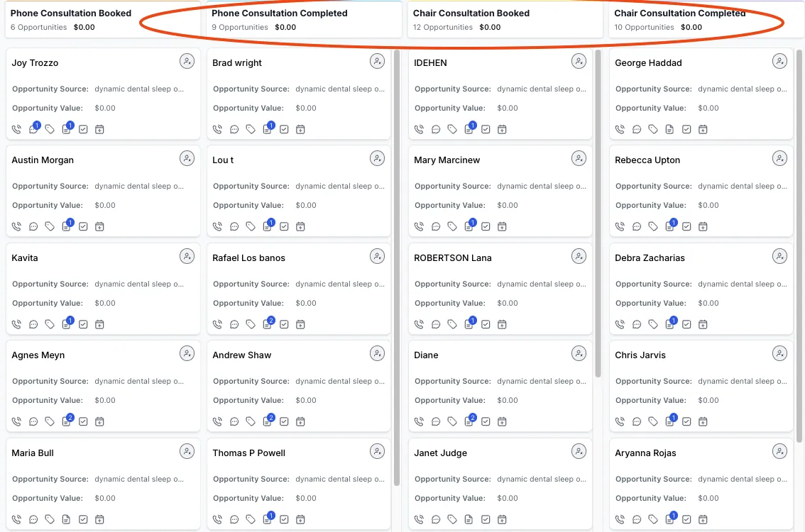Click assign-user icon on Mary Marcinew card
The width and height of the screenshot is (805, 532).
tap(579, 160)
